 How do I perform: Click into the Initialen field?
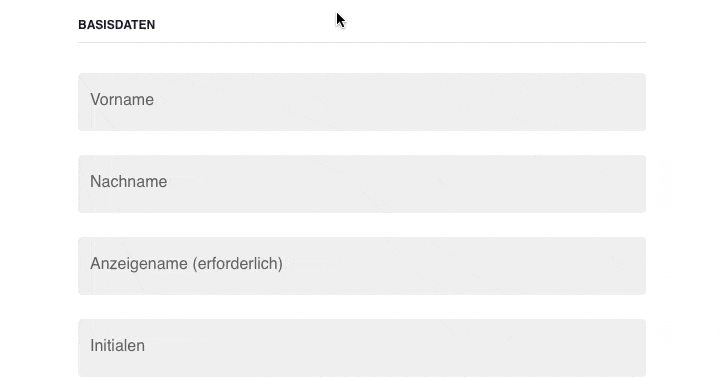tap(362, 348)
